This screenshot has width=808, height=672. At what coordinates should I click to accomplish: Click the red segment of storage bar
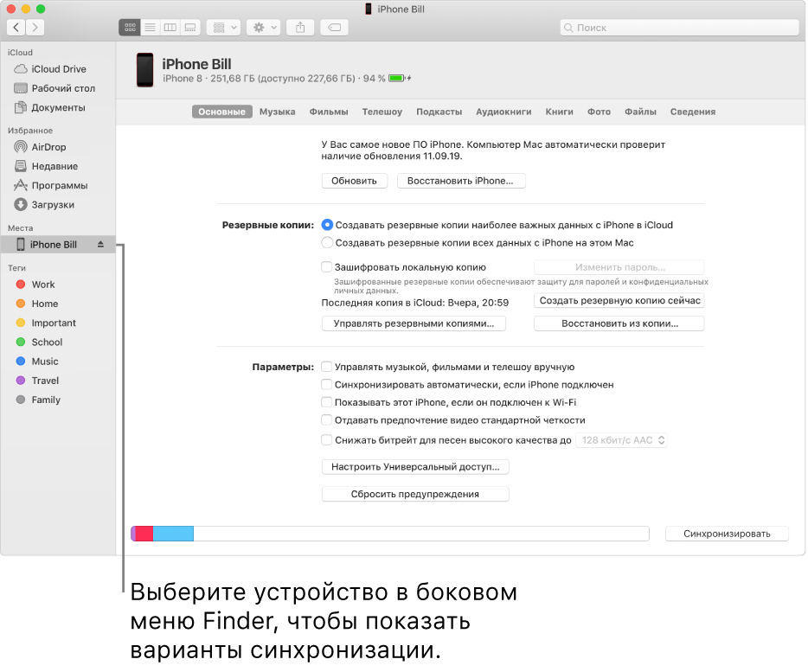[x=144, y=534]
